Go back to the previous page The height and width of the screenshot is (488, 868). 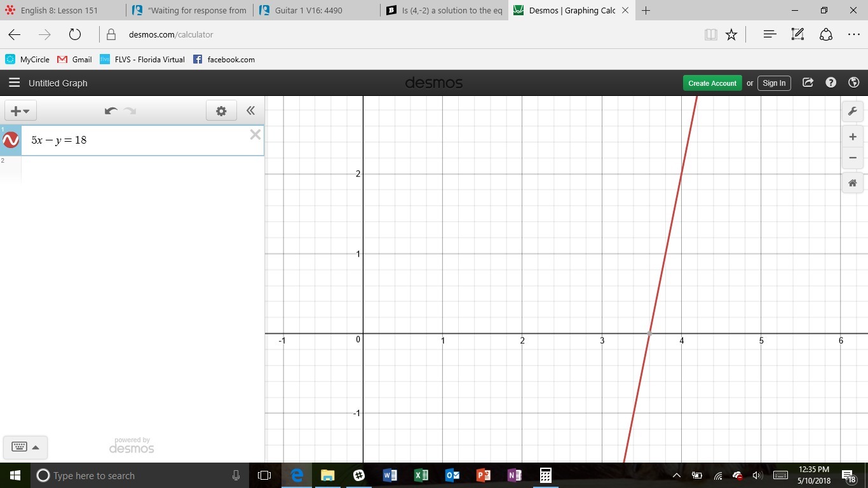click(14, 34)
